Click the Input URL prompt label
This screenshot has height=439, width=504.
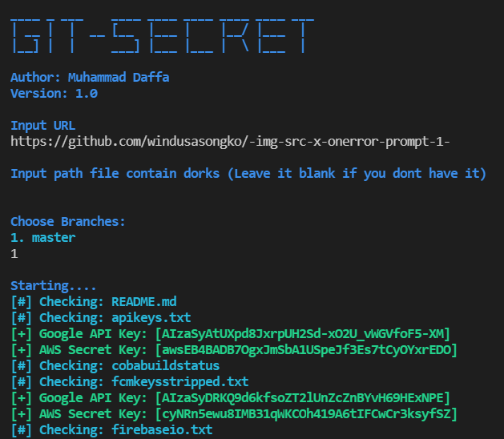(x=42, y=126)
